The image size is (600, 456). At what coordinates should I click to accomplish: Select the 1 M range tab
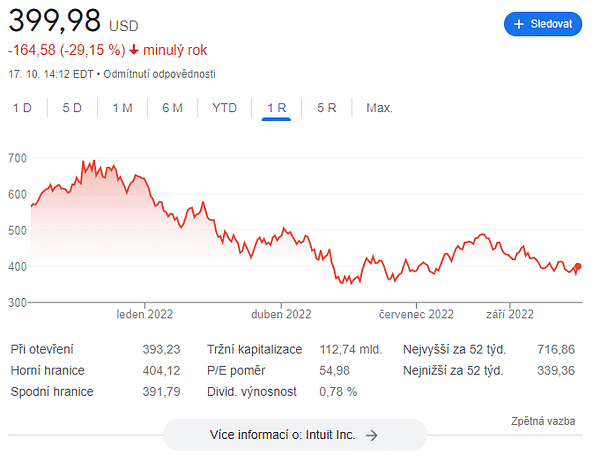(122, 108)
